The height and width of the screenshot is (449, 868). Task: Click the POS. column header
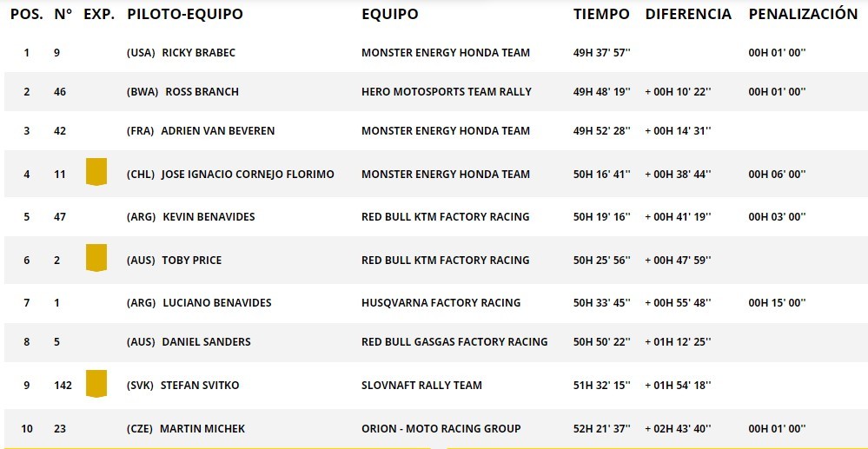pos(27,14)
